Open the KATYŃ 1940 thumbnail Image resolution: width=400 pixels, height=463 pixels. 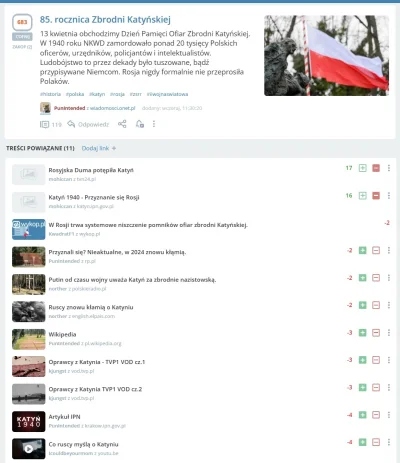click(x=29, y=421)
